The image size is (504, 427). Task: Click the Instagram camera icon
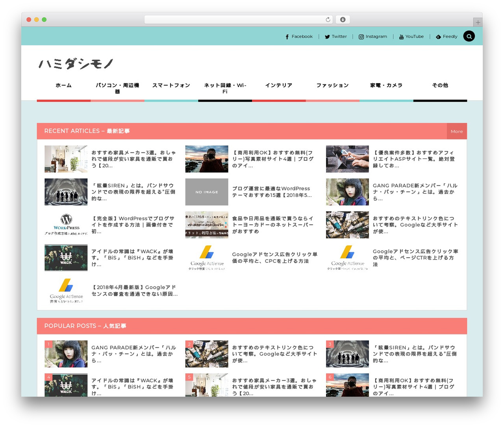[x=361, y=37]
